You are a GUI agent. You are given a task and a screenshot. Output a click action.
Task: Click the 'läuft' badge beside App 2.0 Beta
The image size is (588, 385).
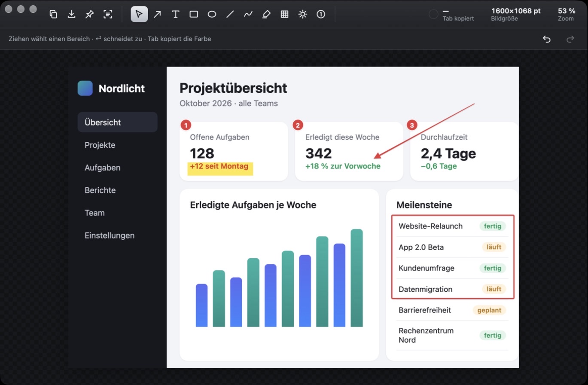click(x=494, y=247)
